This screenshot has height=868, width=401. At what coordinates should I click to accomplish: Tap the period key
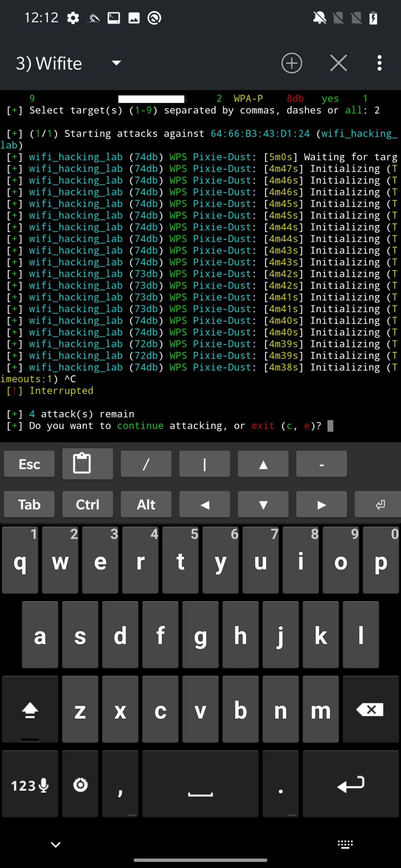click(x=280, y=784)
